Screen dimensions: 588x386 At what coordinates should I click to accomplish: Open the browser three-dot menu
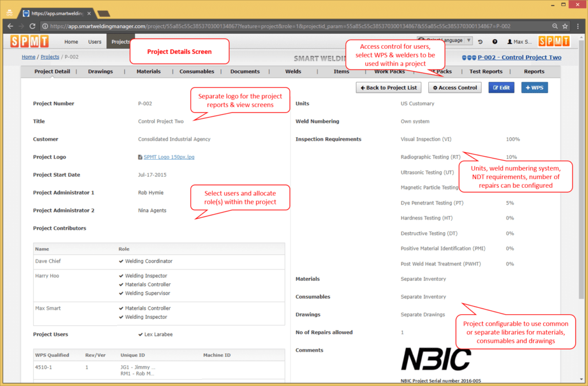pyautogui.click(x=578, y=26)
